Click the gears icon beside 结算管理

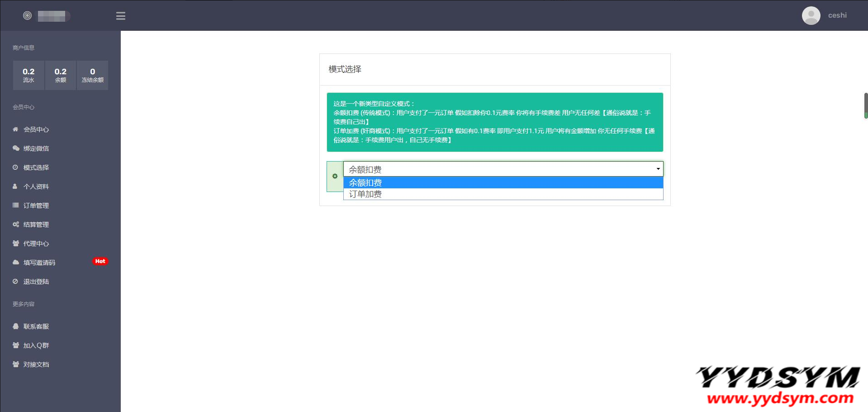point(16,225)
